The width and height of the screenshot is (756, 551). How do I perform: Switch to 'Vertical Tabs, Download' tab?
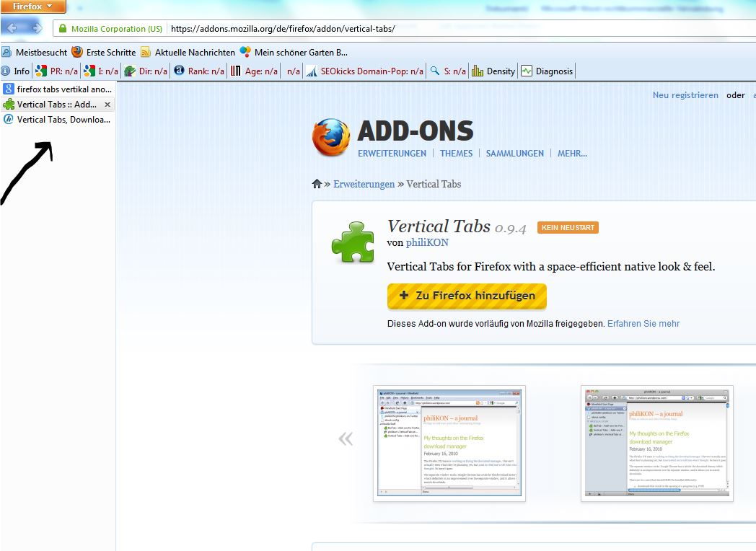(x=58, y=120)
